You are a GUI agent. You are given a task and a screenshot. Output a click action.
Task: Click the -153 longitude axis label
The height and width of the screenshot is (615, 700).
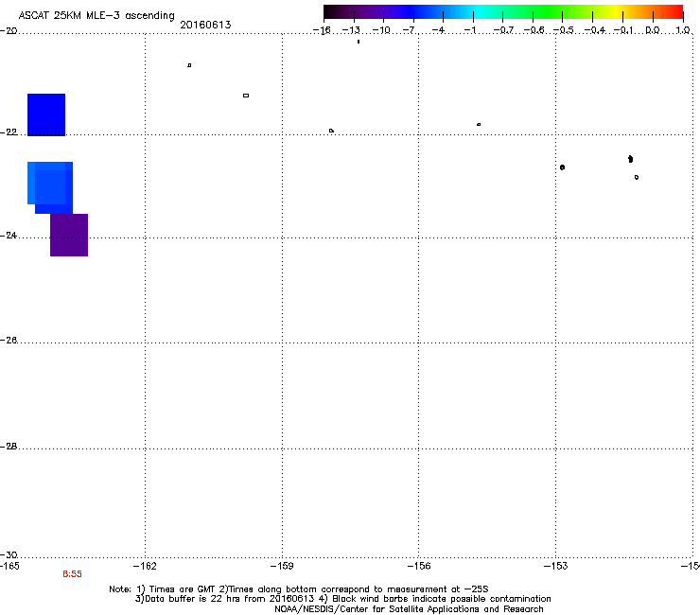556,567
